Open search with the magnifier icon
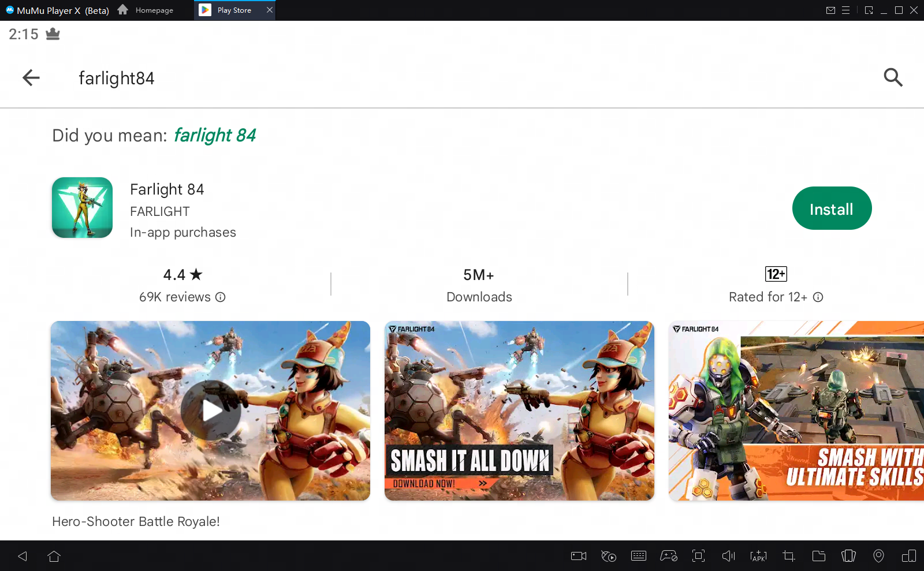924x571 pixels. 893,77
